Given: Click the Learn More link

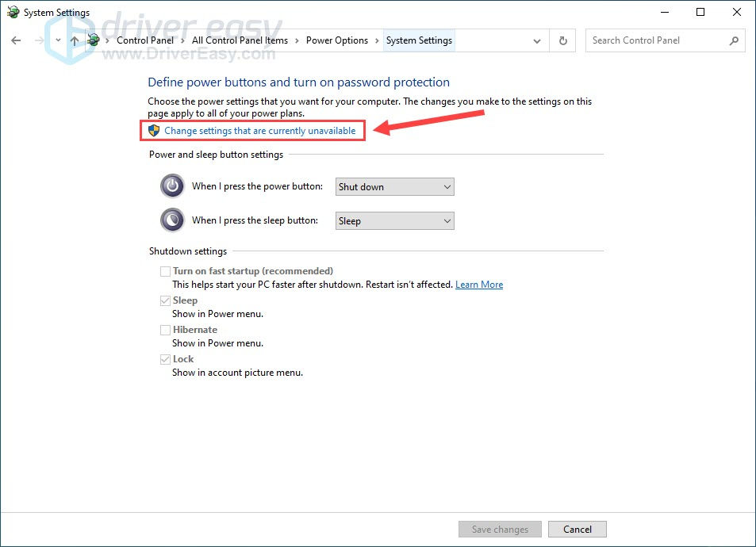Looking at the screenshot, I should click(x=479, y=284).
